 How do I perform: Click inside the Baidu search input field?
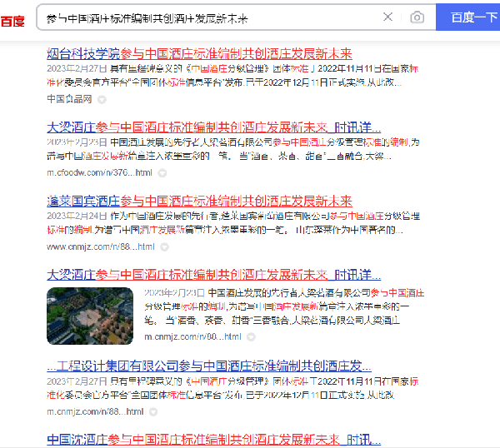click(208, 17)
